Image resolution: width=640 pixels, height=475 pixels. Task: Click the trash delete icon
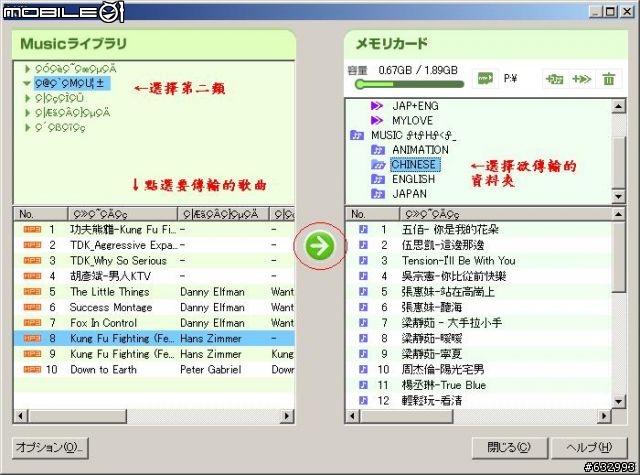609,79
